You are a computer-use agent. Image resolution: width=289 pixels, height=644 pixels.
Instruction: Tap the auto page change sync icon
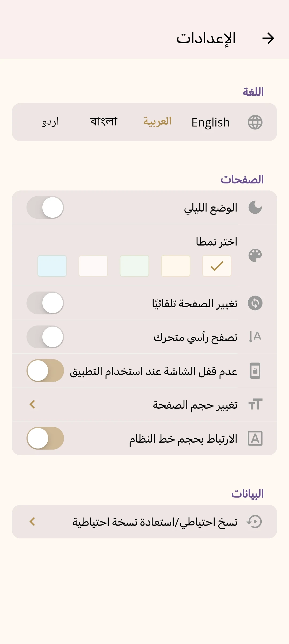(x=255, y=303)
